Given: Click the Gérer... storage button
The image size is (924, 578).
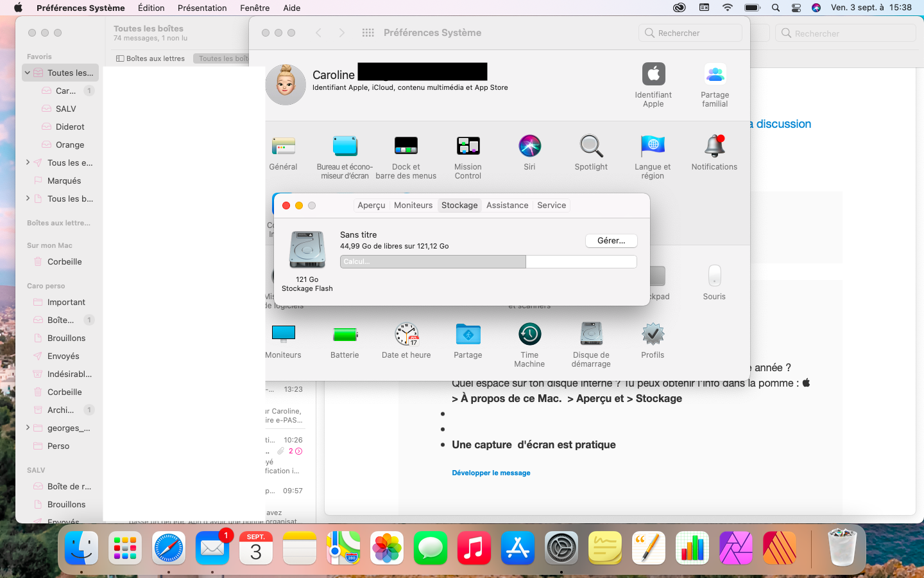Looking at the screenshot, I should (612, 241).
